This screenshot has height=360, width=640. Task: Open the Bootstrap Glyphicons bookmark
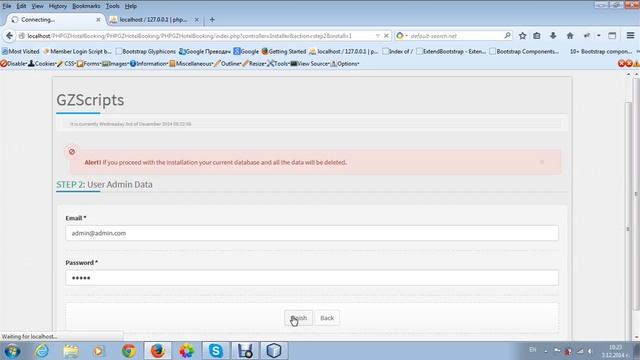pos(146,51)
